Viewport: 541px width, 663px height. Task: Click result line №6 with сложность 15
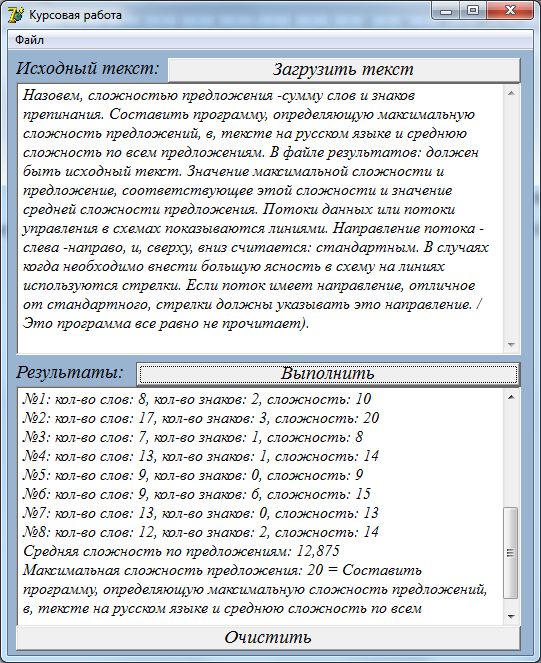point(197,494)
